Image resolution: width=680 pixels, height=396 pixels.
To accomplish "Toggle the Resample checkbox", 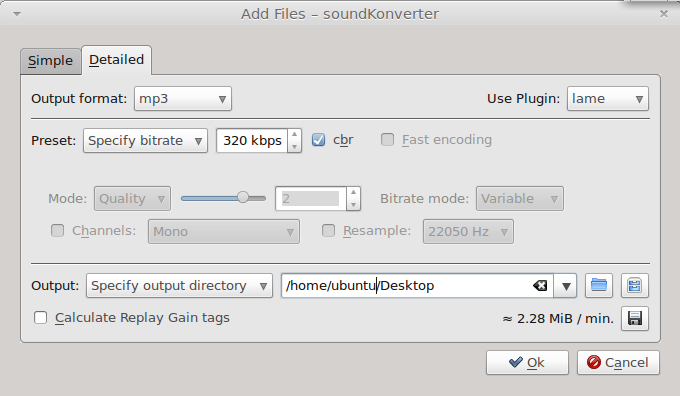I will pos(328,230).
